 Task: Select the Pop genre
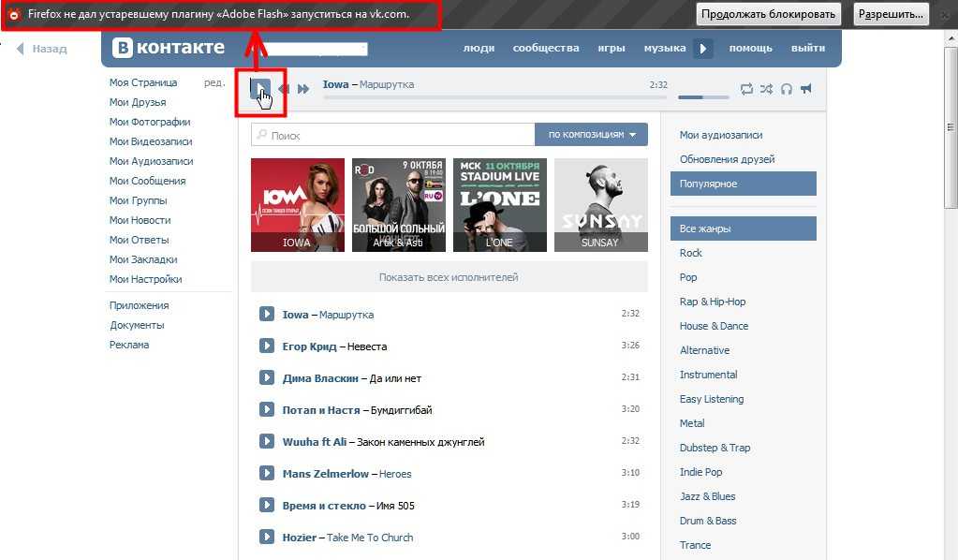tap(688, 277)
